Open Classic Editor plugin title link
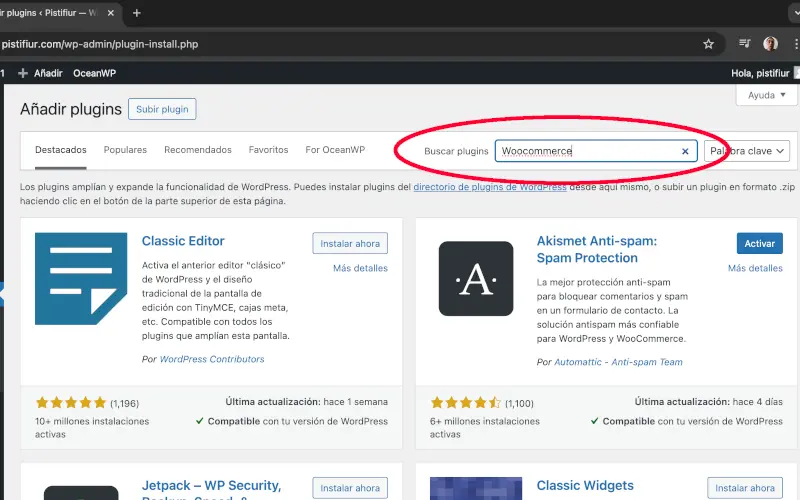Screen dimensions: 800x500 183,241
